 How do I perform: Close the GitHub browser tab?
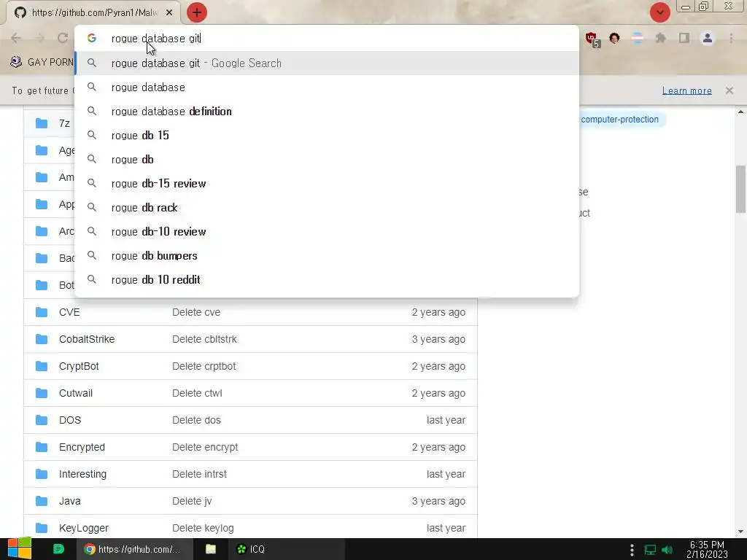(x=169, y=13)
